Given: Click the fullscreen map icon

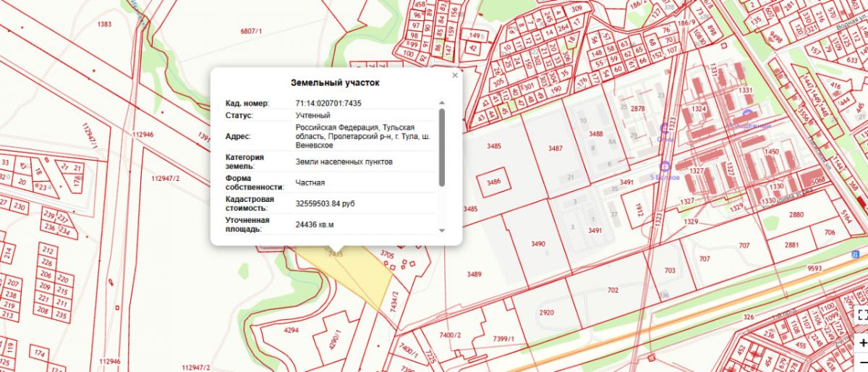Looking at the screenshot, I should click(862, 314).
